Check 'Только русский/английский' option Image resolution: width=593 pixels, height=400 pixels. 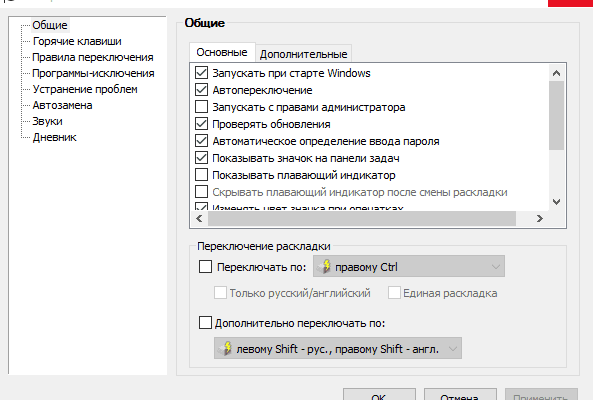coord(220,293)
